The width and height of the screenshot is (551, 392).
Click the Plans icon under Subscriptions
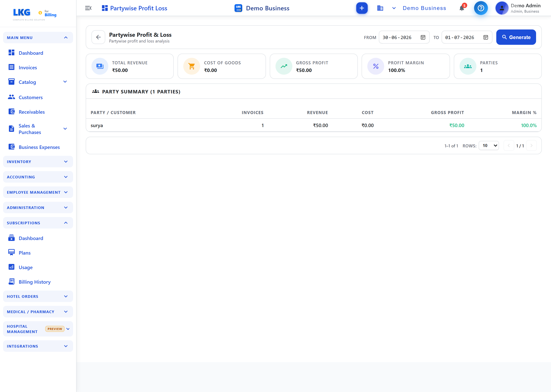click(11, 252)
